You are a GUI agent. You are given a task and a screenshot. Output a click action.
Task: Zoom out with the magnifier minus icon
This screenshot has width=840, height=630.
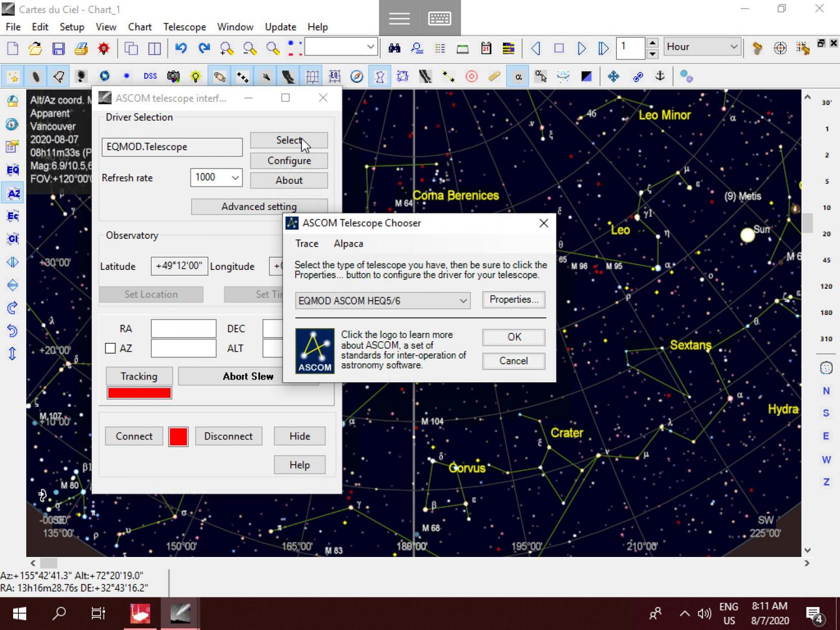point(250,48)
